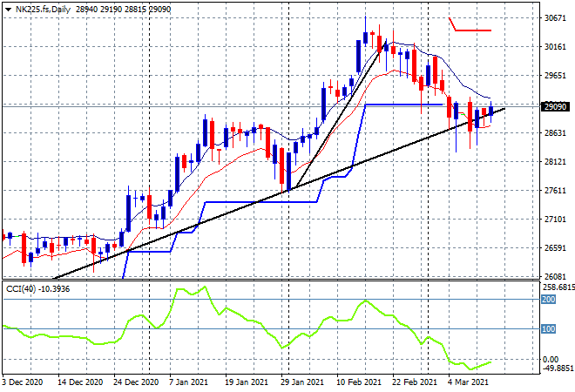575x392 pixels.
Task: Click the CCI scale value -49.8851
Action: pos(558,368)
